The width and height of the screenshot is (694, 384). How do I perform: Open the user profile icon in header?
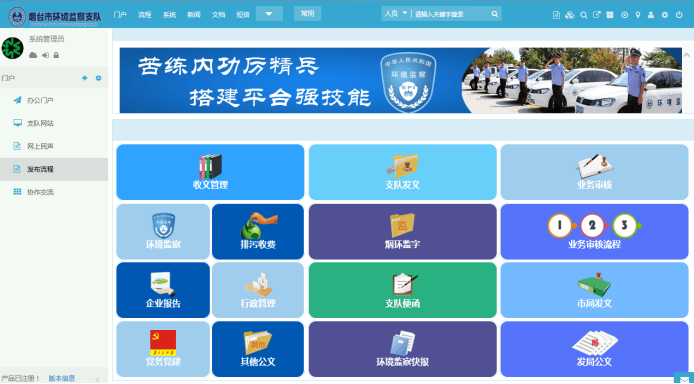651,15
